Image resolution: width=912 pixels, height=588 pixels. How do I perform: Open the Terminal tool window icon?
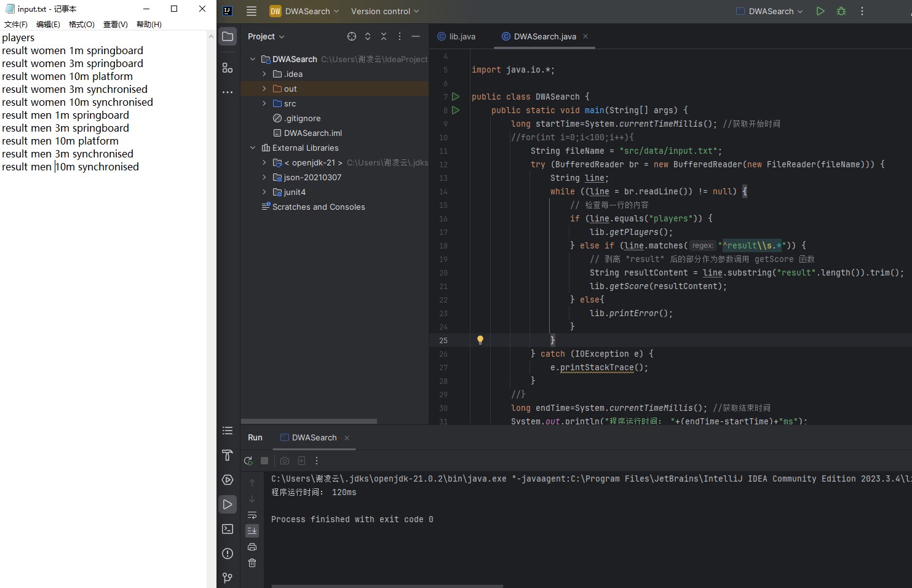point(228,529)
